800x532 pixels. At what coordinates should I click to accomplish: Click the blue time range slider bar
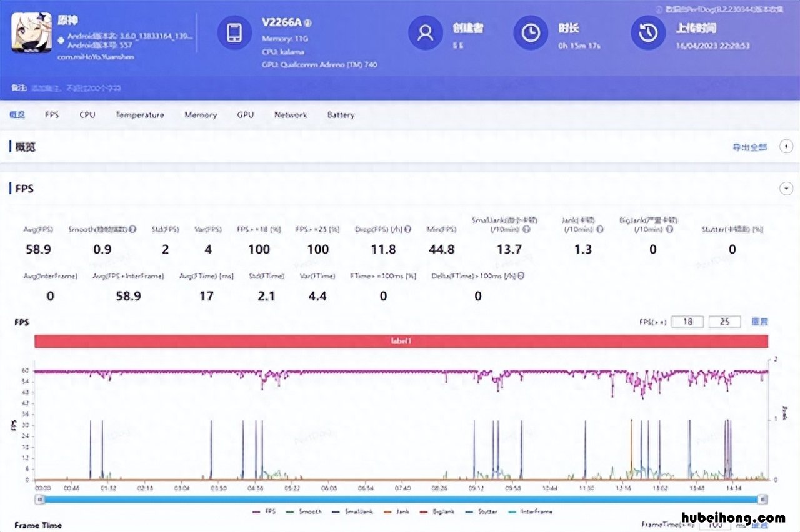[x=401, y=499]
